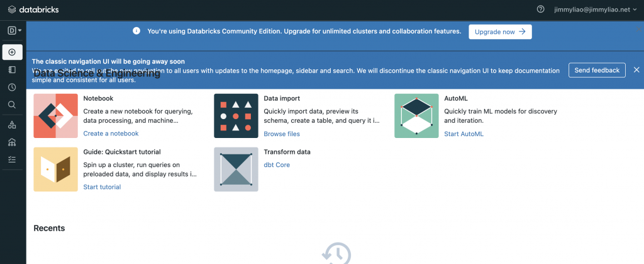This screenshot has height=264, width=644.
Task: Click the Guide: Quickstart tutorial title
Action: click(x=122, y=152)
